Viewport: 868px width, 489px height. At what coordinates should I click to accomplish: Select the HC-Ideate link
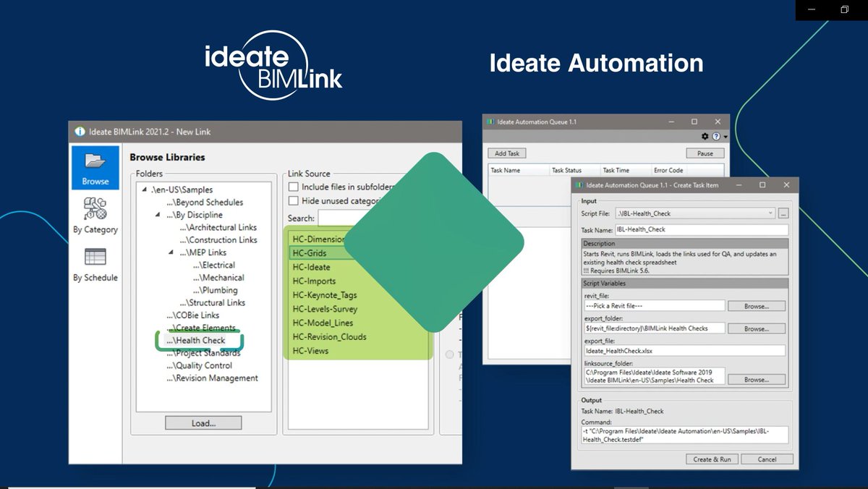(311, 267)
